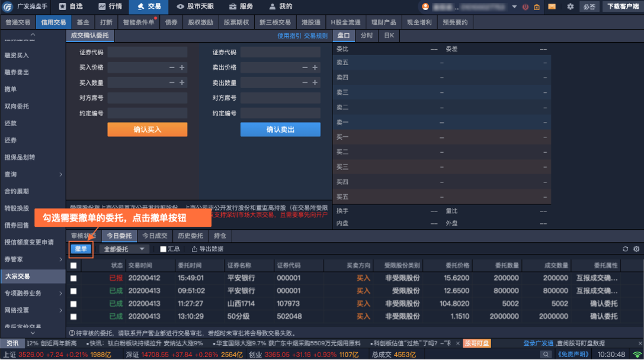Viewport: 644px width, 360px height.
Task: Open the settings gear in the top bar
Action: (x=571, y=7)
